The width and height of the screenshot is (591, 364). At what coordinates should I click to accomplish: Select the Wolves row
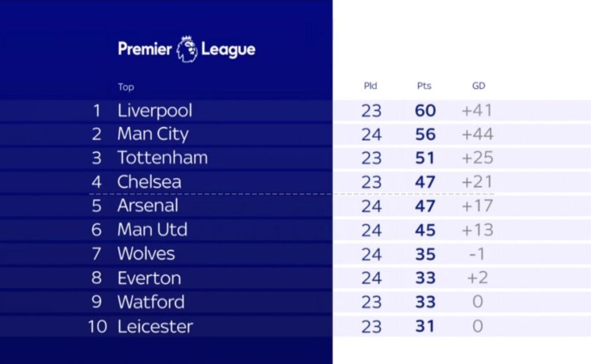[x=295, y=254]
